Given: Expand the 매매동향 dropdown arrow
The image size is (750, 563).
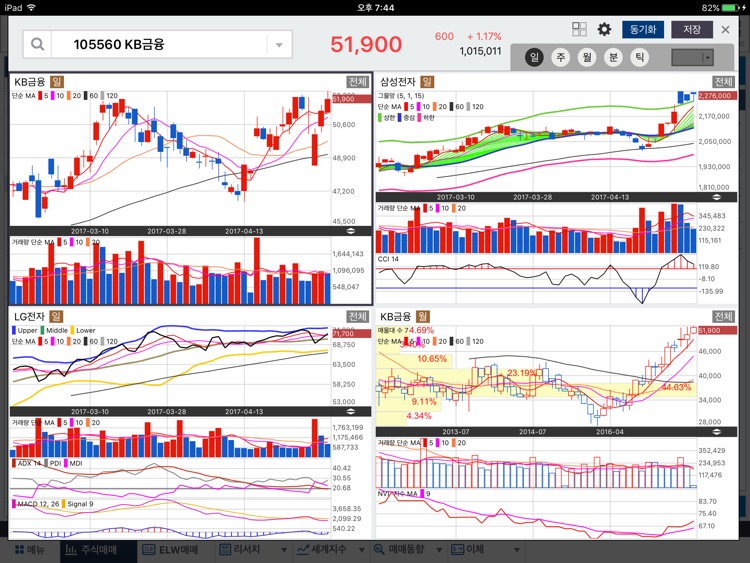Looking at the screenshot, I should pos(439,550).
